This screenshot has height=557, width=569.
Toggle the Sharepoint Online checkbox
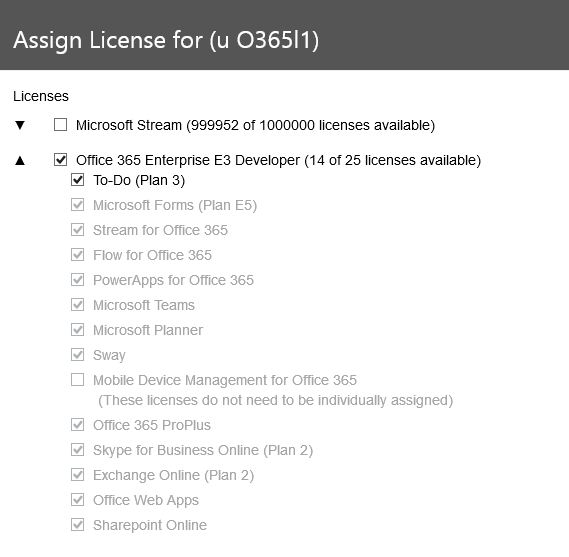tap(78, 525)
